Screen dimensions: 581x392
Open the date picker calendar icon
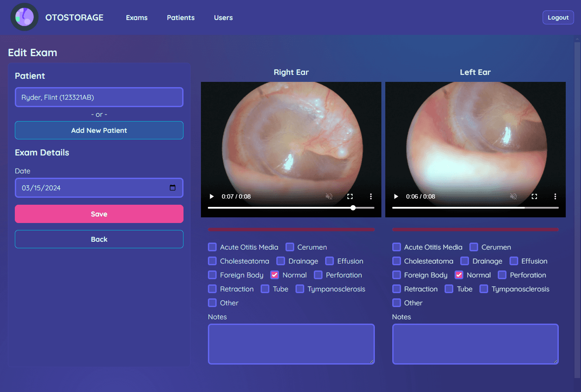coord(173,188)
